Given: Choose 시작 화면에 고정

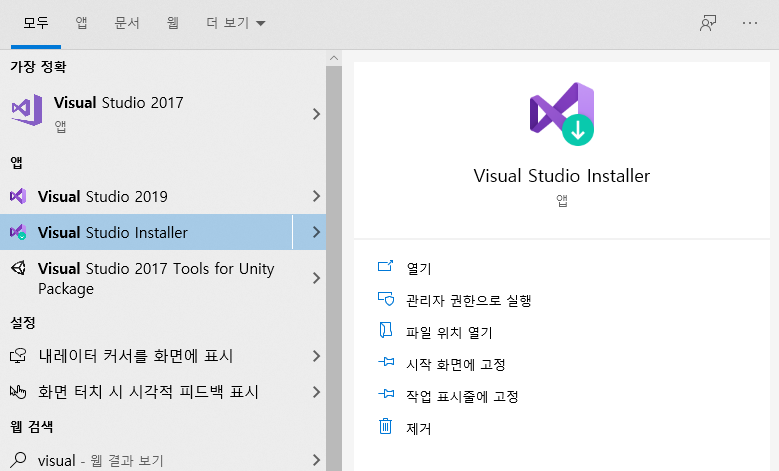Looking at the screenshot, I should click(x=456, y=365).
